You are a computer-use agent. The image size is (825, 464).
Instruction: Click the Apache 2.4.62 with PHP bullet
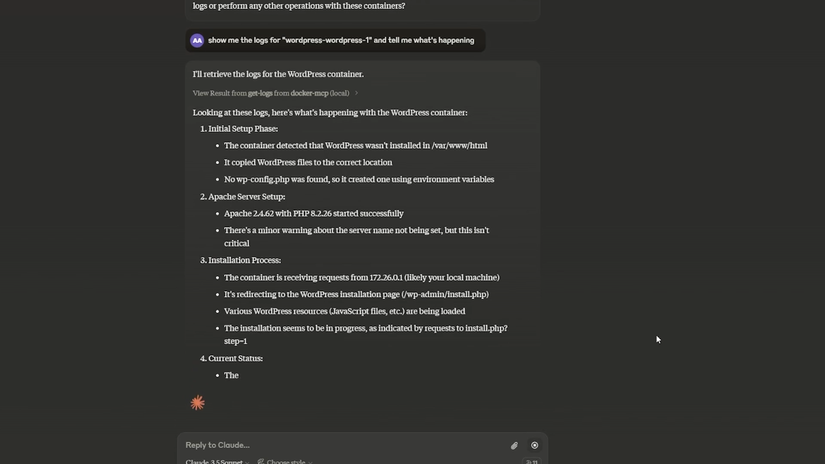point(314,214)
